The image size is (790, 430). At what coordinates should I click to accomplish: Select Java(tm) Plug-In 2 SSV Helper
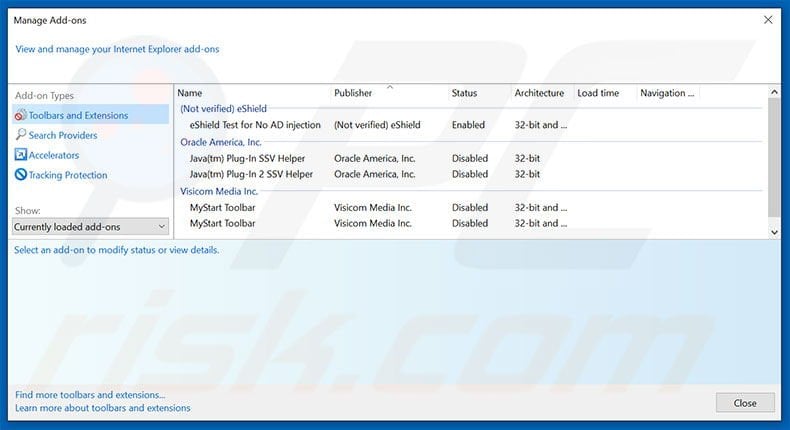pyautogui.click(x=251, y=174)
